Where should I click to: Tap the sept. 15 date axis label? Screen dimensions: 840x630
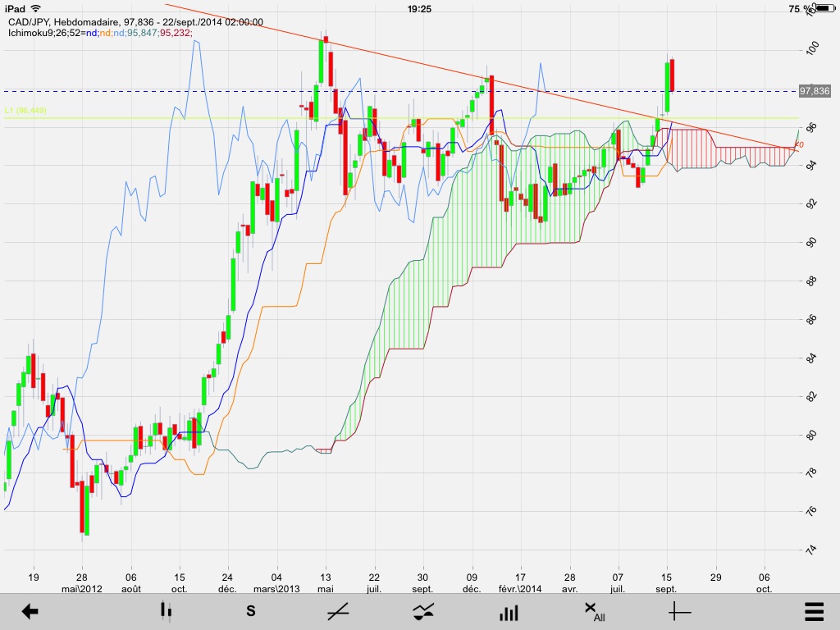click(x=666, y=583)
